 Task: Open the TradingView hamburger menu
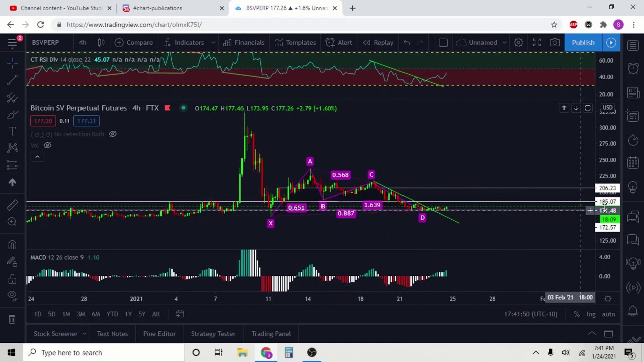(12, 43)
